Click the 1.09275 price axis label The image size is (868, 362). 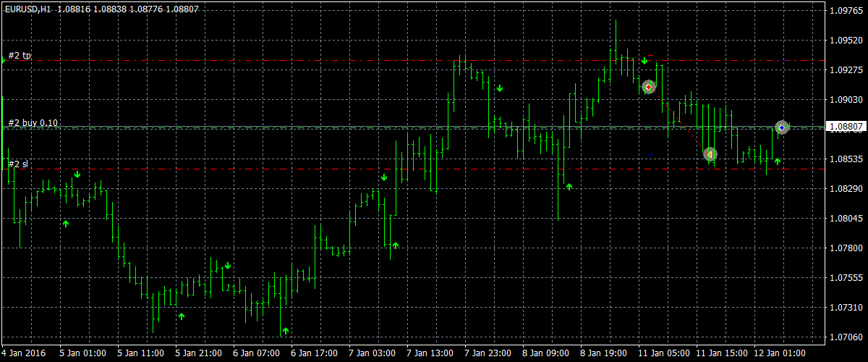point(847,70)
